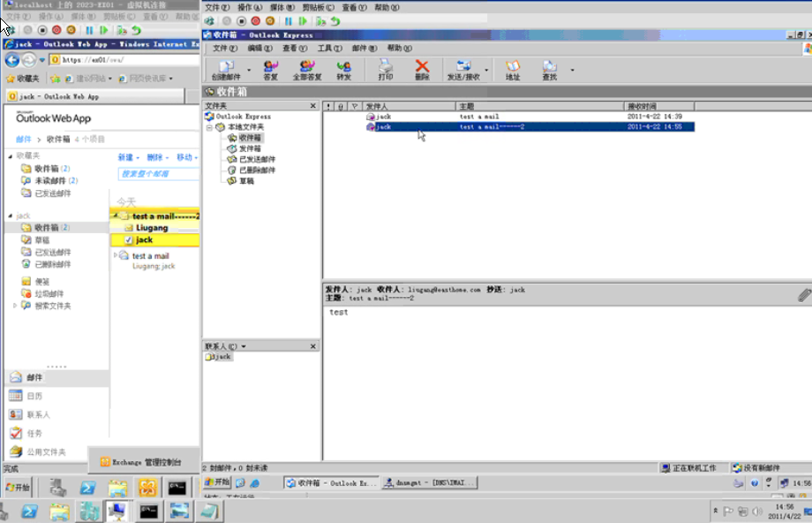Click the flag column header in message list
812x523 pixels.
[355, 106]
